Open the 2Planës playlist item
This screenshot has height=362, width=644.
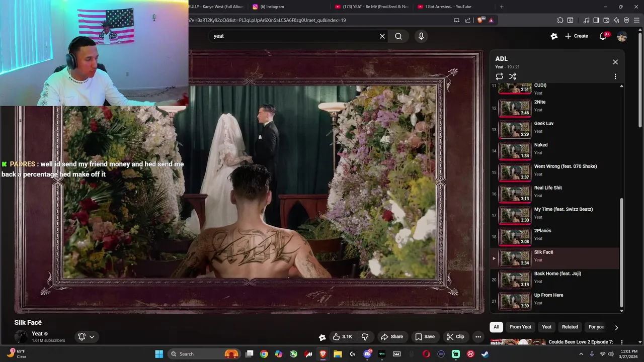555,237
